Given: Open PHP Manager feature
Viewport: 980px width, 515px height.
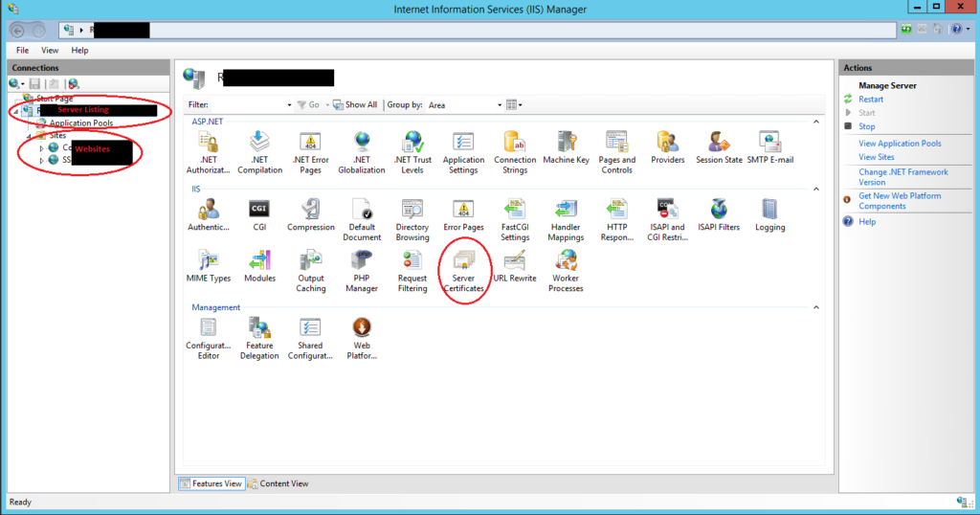Looking at the screenshot, I should [x=361, y=271].
